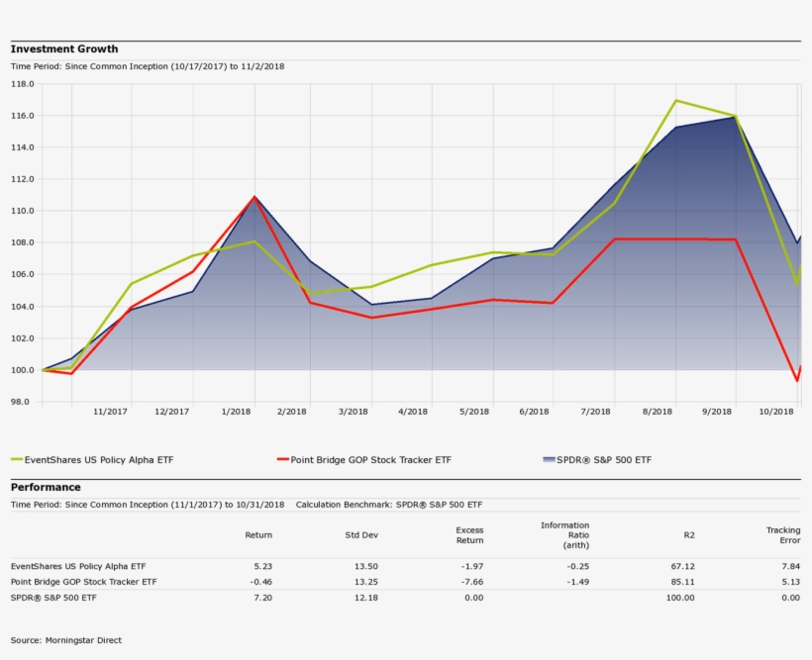The width and height of the screenshot is (812, 660).
Task: Click the 100.0 y-axis label
Action: click(22, 370)
